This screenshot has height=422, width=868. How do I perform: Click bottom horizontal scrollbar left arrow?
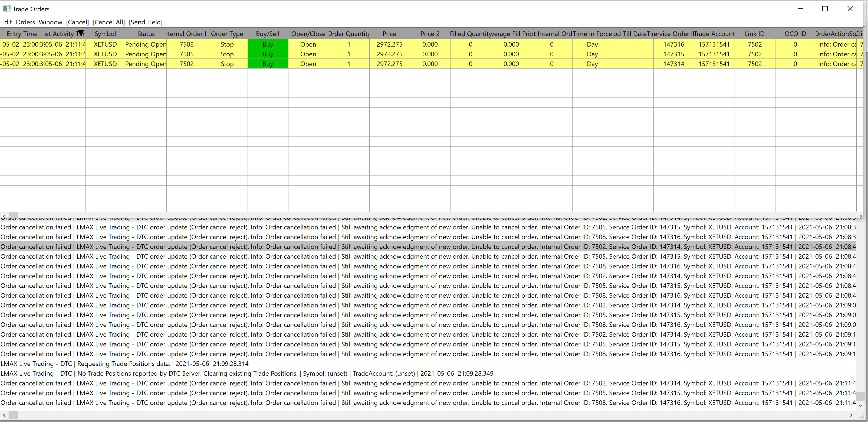4,415
